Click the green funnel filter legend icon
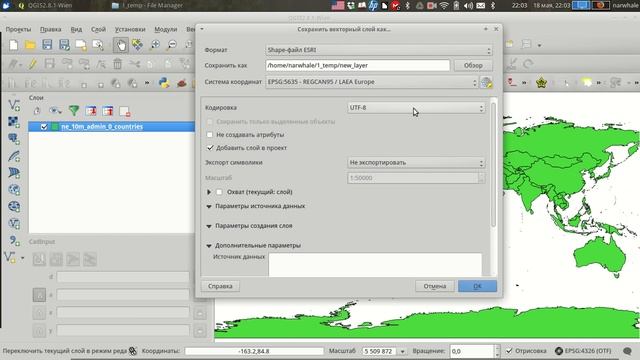Image resolution: width=640 pixels, height=360 pixels. [x=74, y=111]
